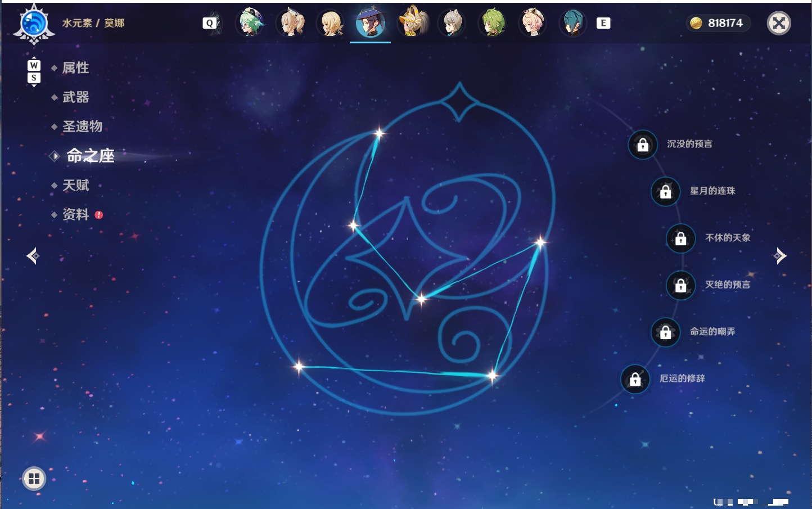The height and width of the screenshot is (509, 812).
Task: Open the 厄运的修辞 locked constellation
Action: [x=635, y=379]
